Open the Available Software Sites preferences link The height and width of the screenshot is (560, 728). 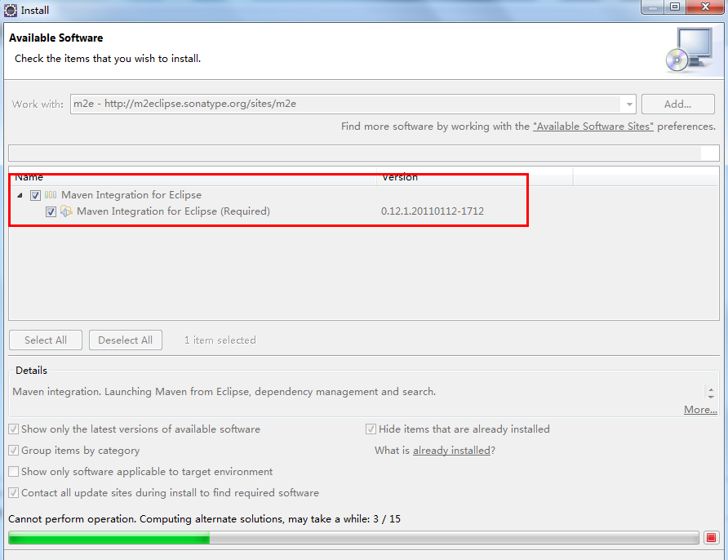[x=593, y=127]
